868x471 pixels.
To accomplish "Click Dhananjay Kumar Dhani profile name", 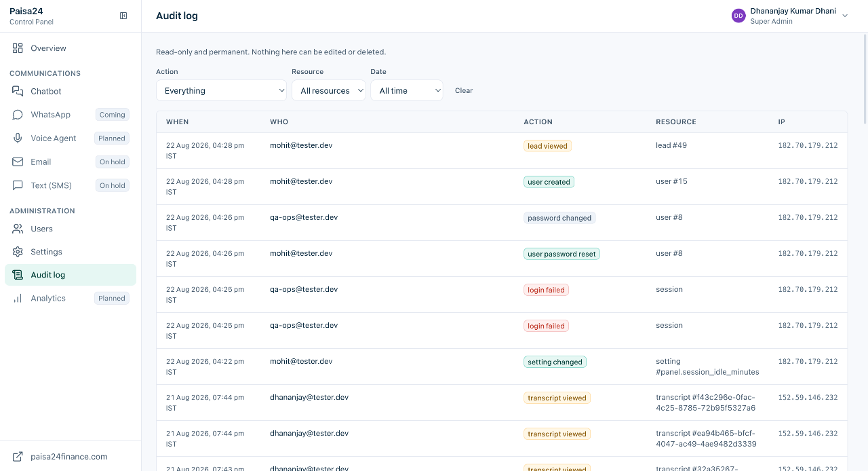I will pyautogui.click(x=793, y=11).
